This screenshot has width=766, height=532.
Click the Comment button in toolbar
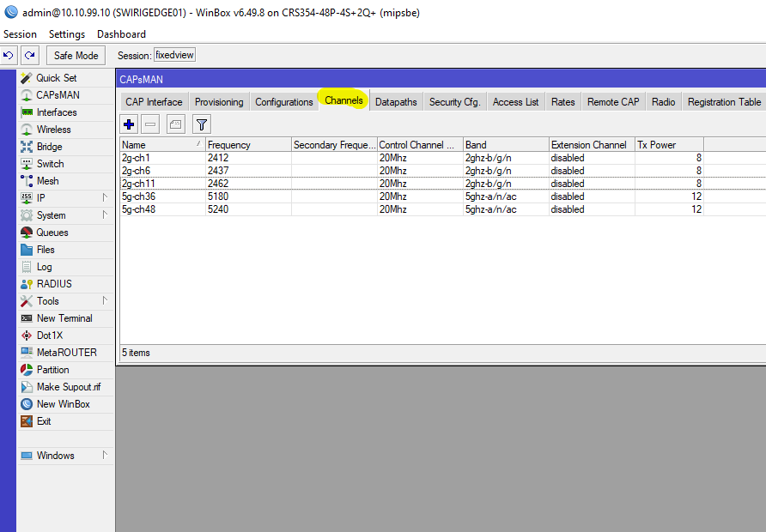175,124
